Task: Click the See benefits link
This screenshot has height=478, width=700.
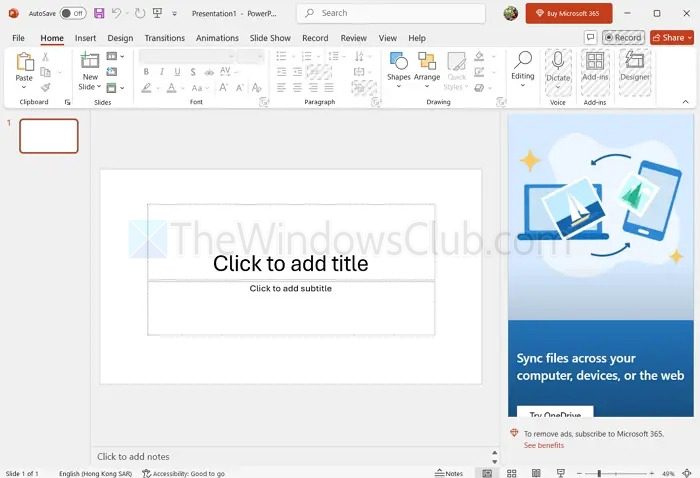Action: click(x=543, y=445)
